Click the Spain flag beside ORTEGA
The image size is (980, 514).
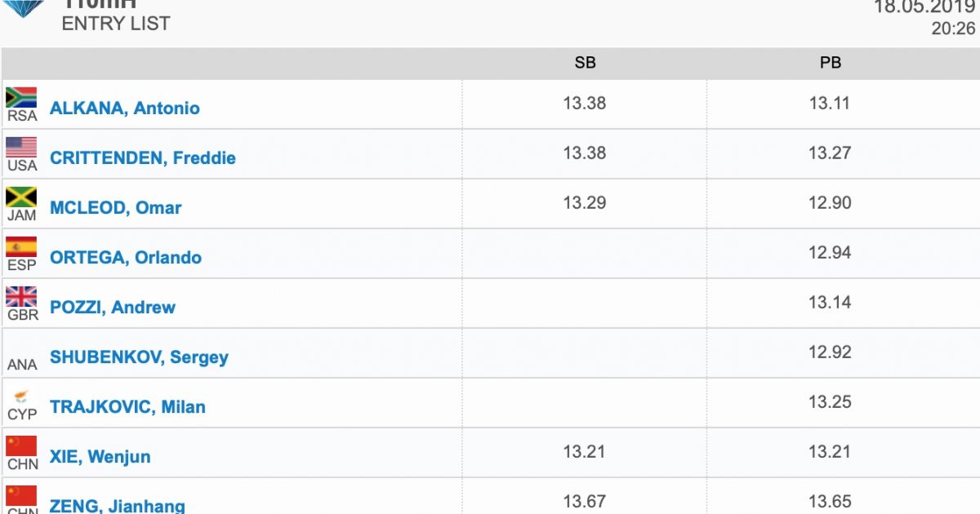pyautogui.click(x=21, y=246)
